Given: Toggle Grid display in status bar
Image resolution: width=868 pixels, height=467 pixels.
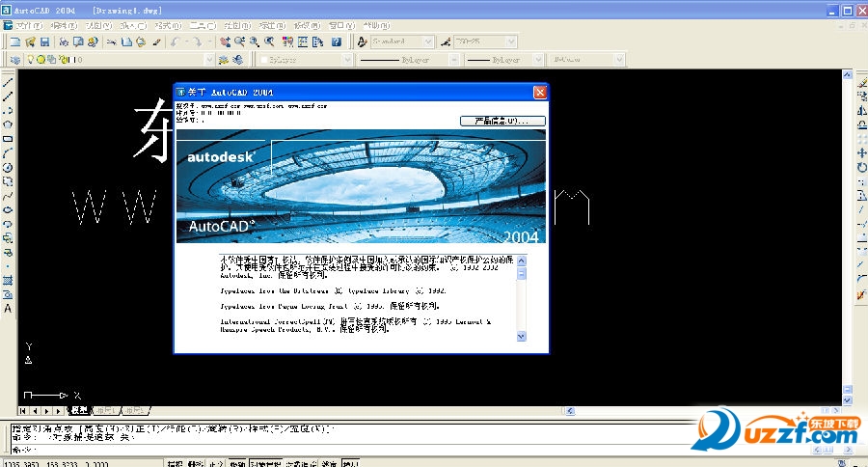Looking at the screenshot, I should (196, 463).
